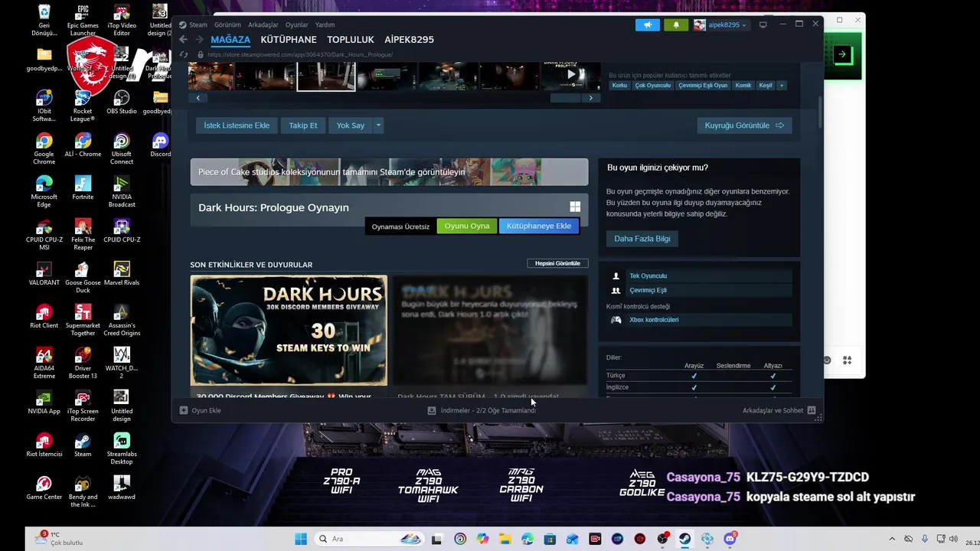Click the Steam icon in the taskbar

(x=685, y=539)
